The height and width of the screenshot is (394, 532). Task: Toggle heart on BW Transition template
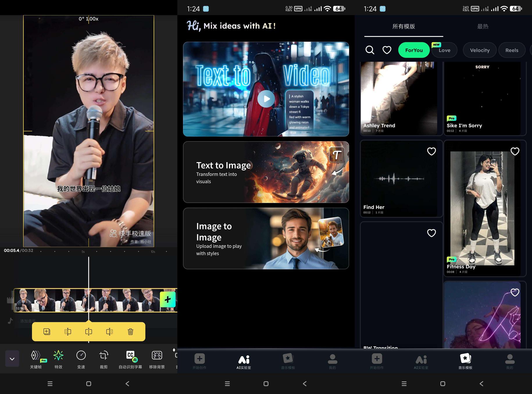pos(431,233)
